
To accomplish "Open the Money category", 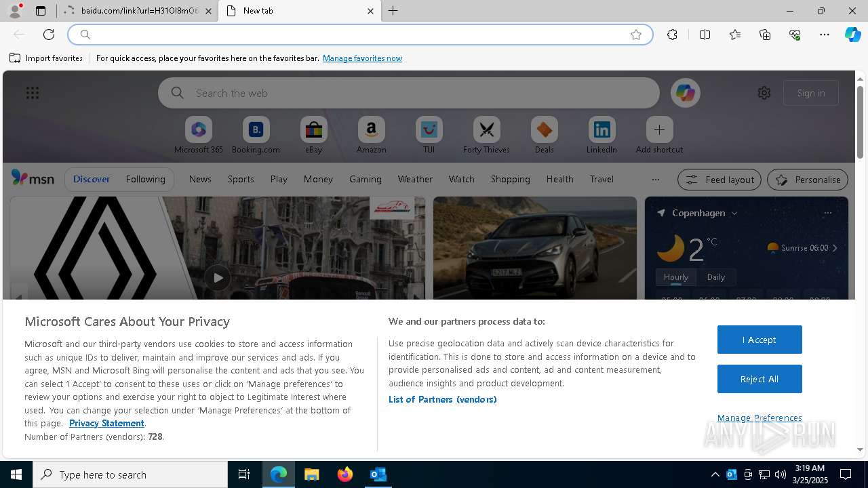I will (x=318, y=179).
